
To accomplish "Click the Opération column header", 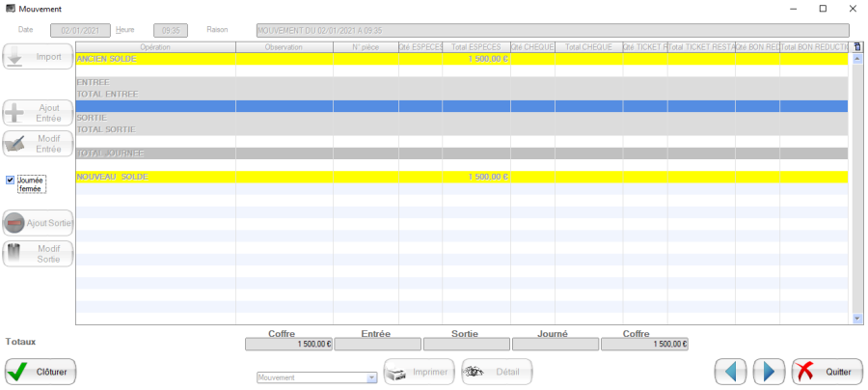I will point(155,46).
